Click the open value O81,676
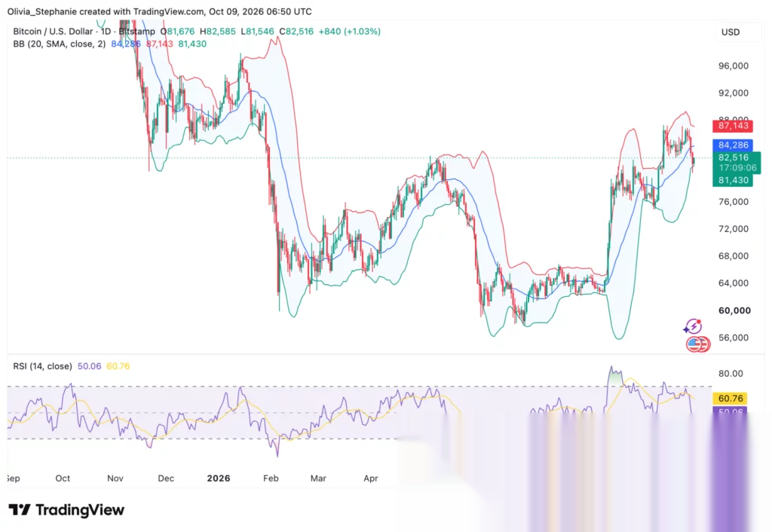Screen dimensions: 772x532 coord(177,32)
